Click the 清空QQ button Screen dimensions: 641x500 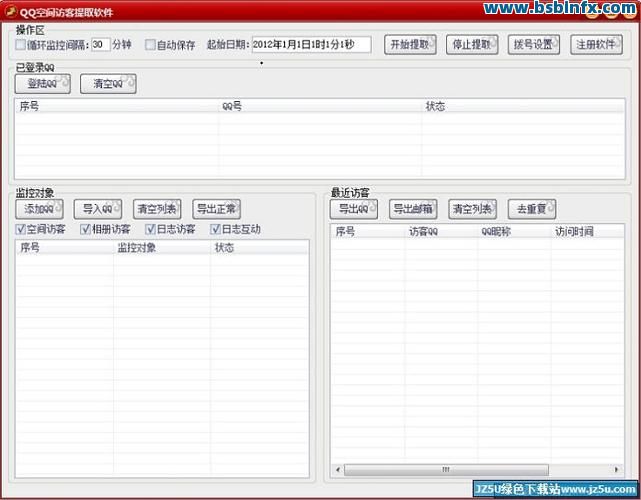[x=108, y=84]
